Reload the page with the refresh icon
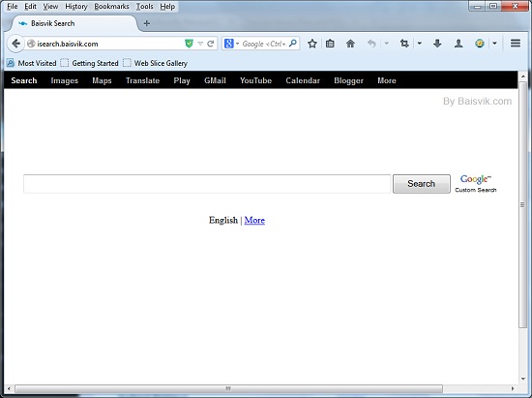The height and width of the screenshot is (398, 532). 211,44
